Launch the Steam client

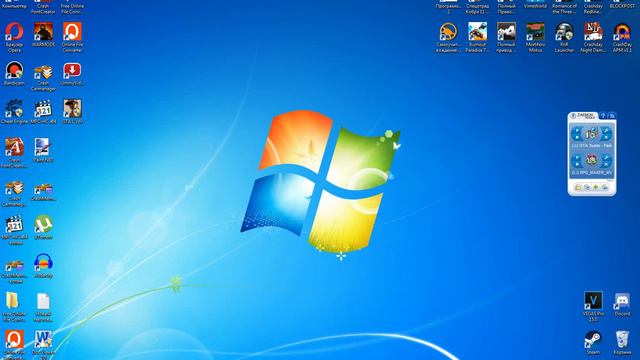pos(593,340)
